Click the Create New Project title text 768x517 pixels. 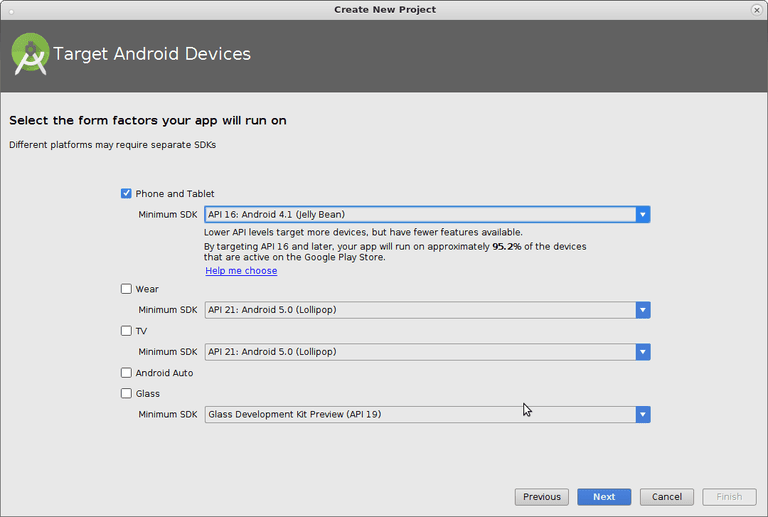click(385, 10)
